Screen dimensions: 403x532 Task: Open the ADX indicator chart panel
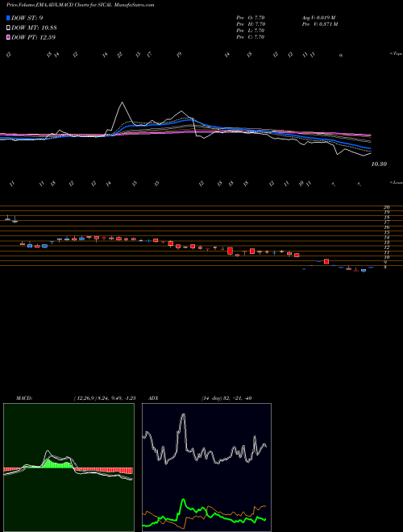(206, 468)
